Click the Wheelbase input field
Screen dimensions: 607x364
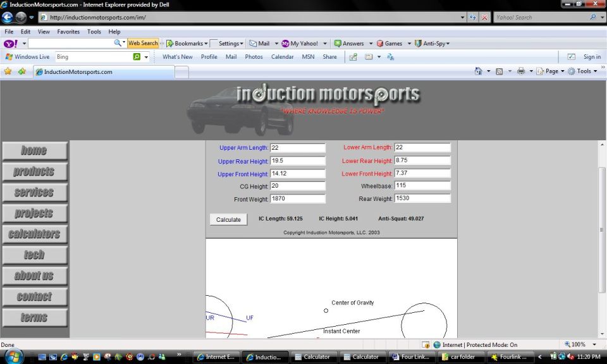click(422, 186)
